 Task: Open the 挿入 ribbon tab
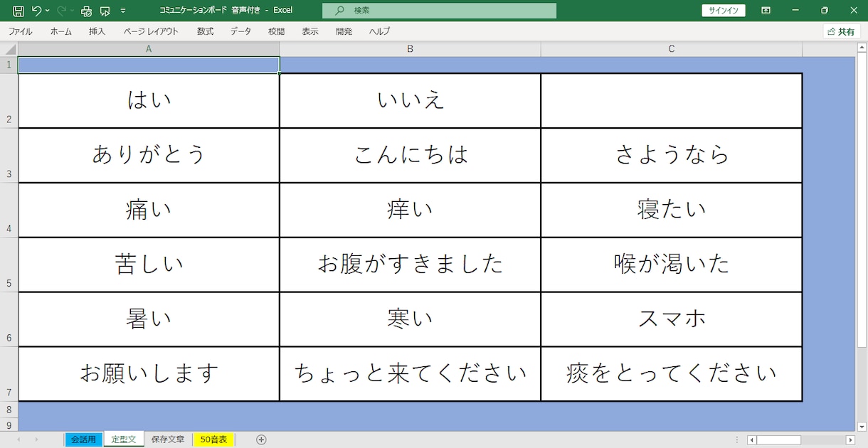[97, 31]
